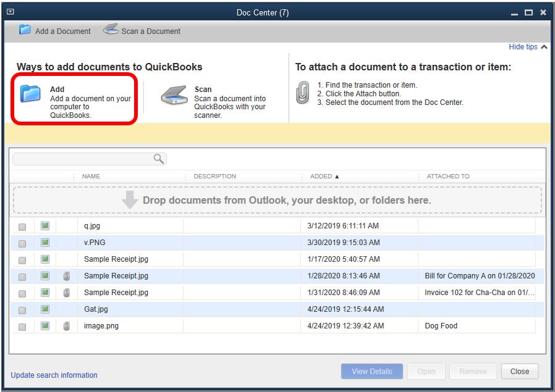Click the Update search information link
Screen dimensions: 555x392
pos(54,375)
